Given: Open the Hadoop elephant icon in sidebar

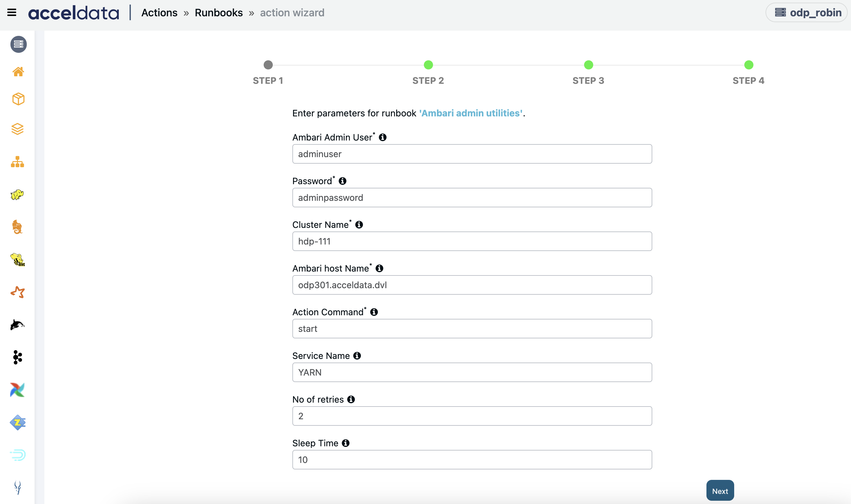Looking at the screenshot, I should coord(17,194).
